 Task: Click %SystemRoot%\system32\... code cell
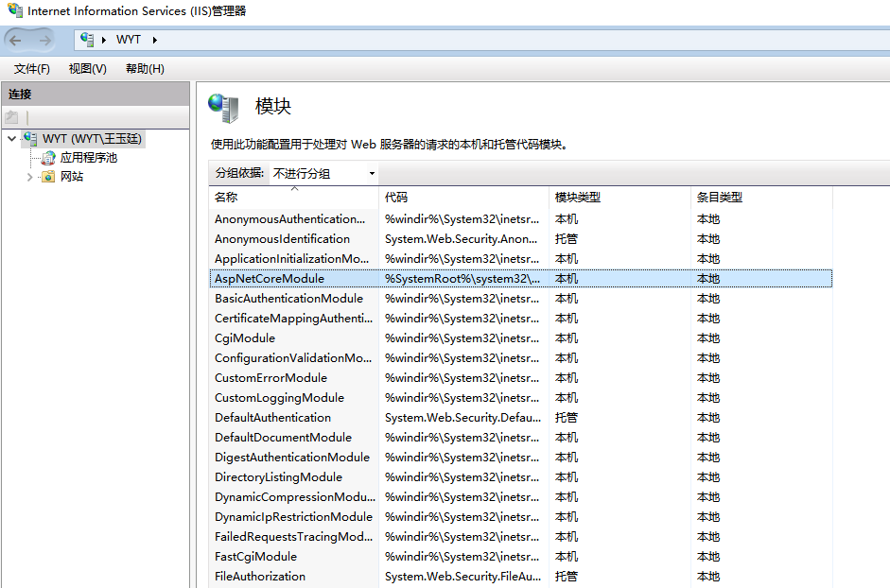462,279
